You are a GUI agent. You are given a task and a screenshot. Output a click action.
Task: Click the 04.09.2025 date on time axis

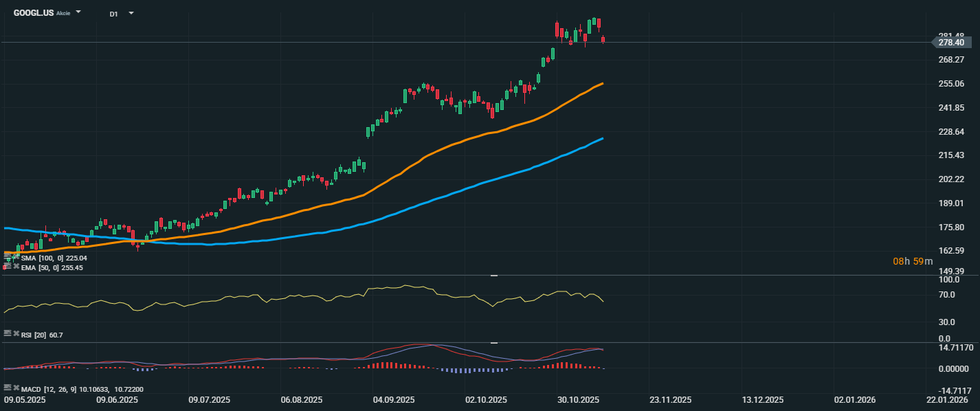pyautogui.click(x=393, y=399)
